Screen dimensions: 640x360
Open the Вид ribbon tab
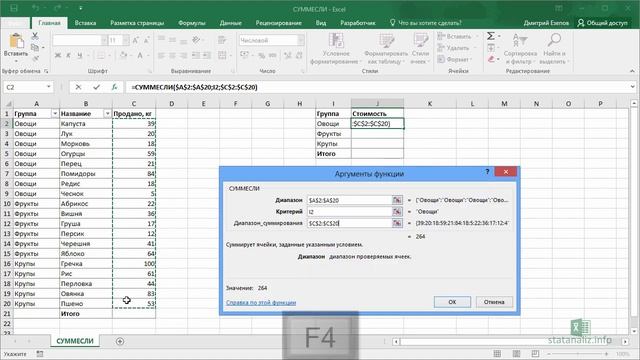(321, 23)
